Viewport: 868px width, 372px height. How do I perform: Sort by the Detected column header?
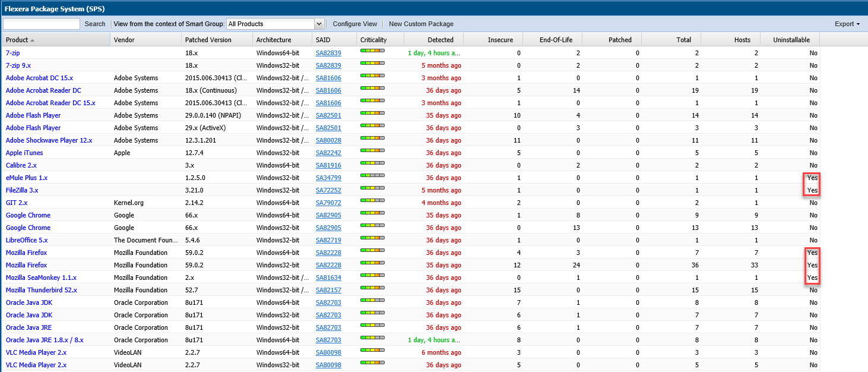pyautogui.click(x=434, y=40)
